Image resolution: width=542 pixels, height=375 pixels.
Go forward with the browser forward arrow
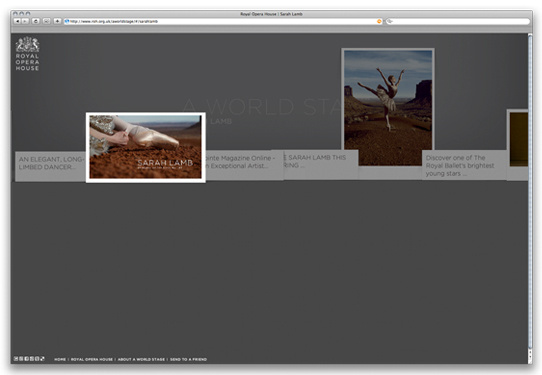tap(25, 21)
